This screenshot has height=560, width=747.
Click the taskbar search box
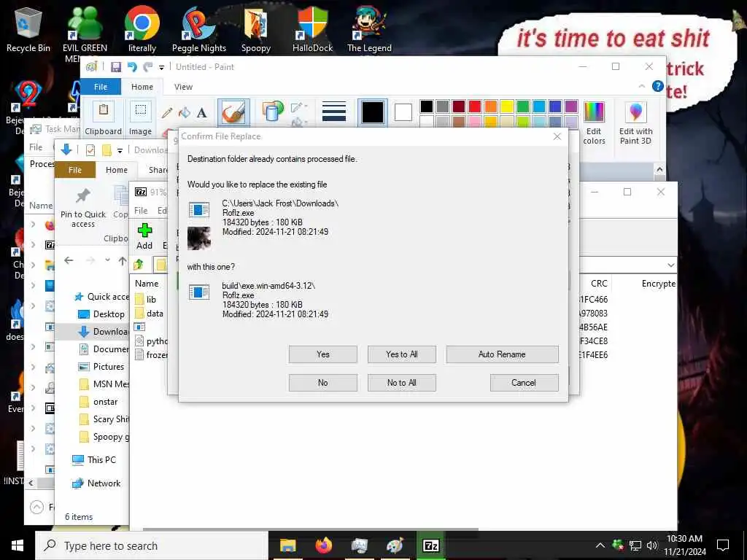[x=152, y=545]
